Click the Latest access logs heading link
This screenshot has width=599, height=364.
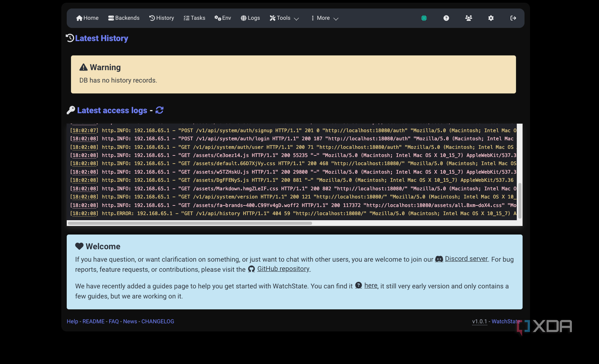(x=112, y=110)
